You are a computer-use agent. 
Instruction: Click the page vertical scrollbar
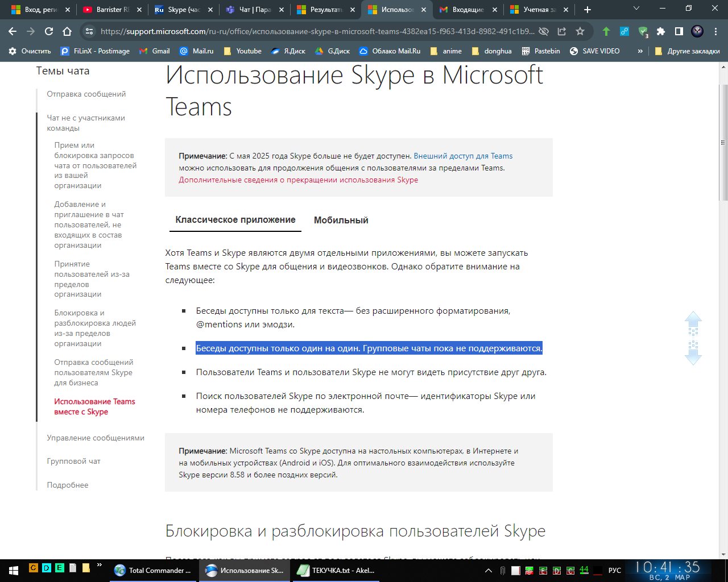coord(723,142)
